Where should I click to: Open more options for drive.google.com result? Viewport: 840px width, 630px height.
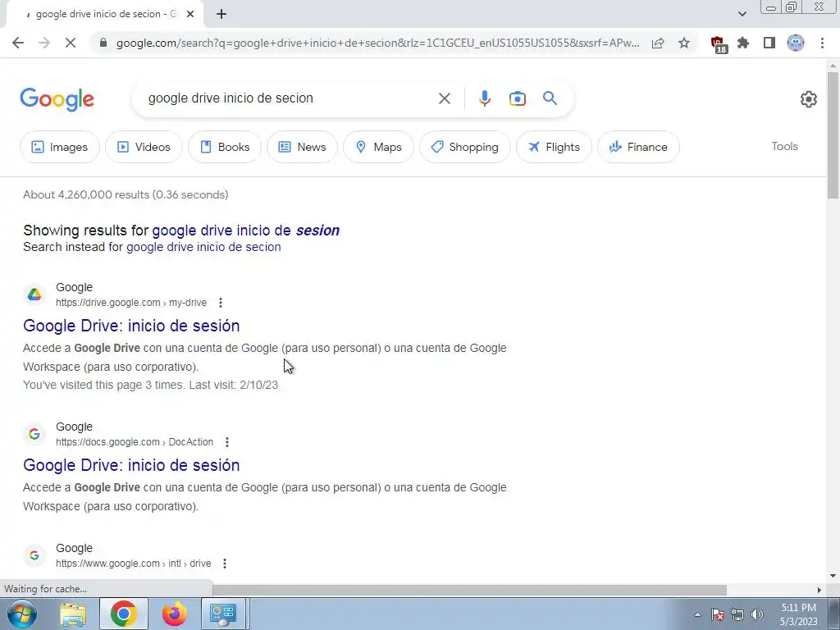tap(220, 303)
